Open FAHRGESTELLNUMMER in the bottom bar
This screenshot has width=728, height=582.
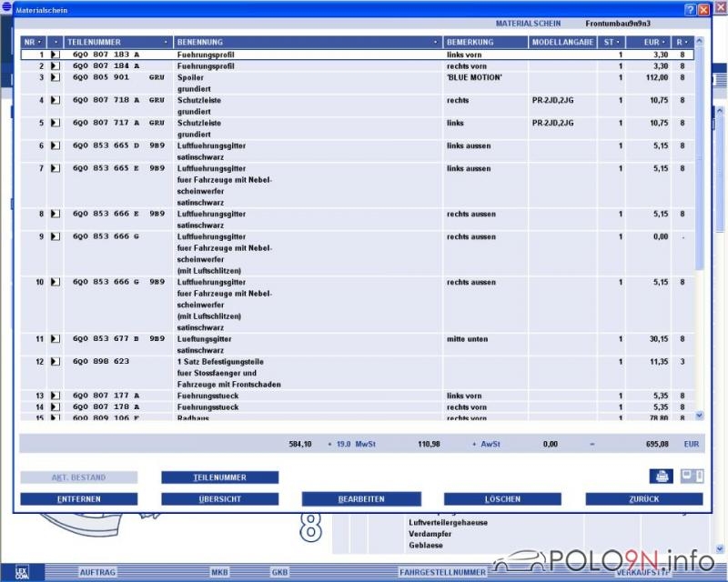click(x=441, y=572)
